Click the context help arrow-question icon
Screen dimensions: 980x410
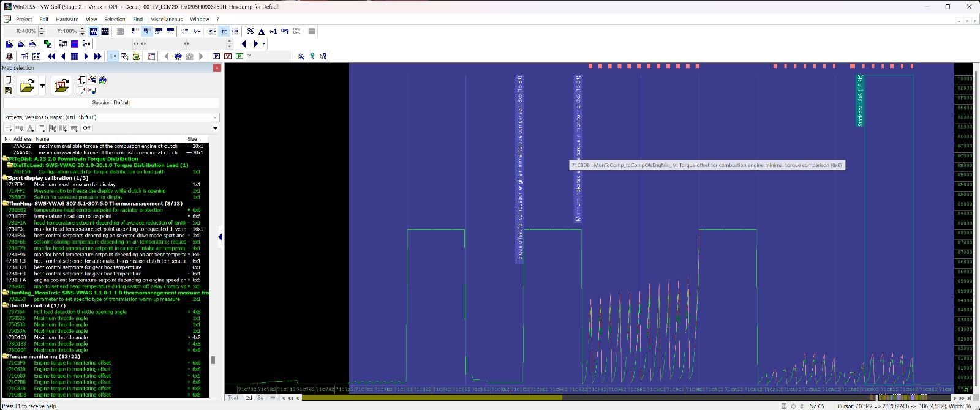coord(323,56)
